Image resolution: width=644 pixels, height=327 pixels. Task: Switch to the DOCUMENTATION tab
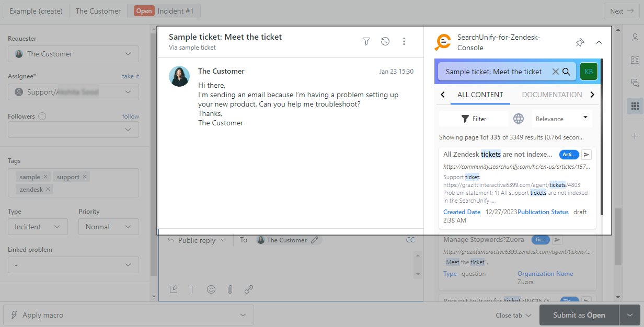coord(551,95)
